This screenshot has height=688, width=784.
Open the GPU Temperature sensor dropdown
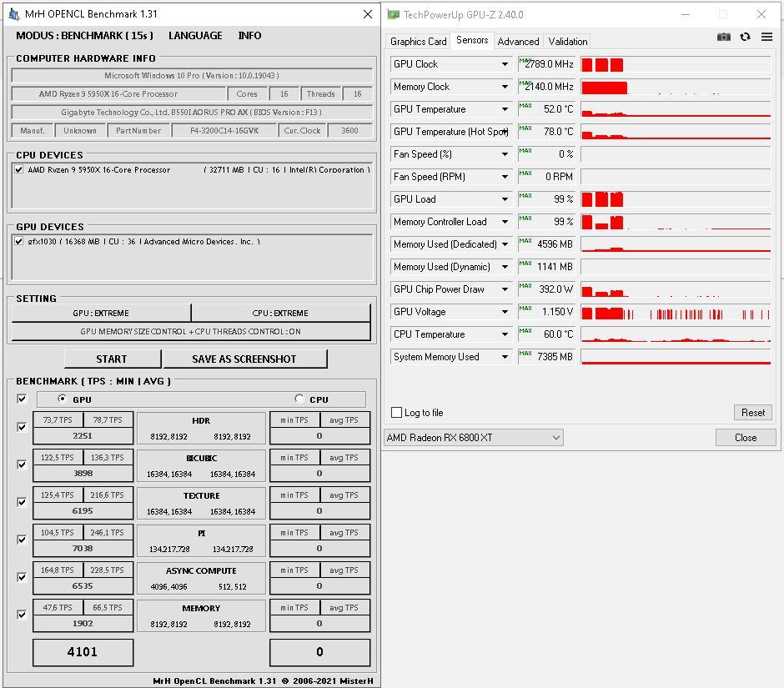505,109
